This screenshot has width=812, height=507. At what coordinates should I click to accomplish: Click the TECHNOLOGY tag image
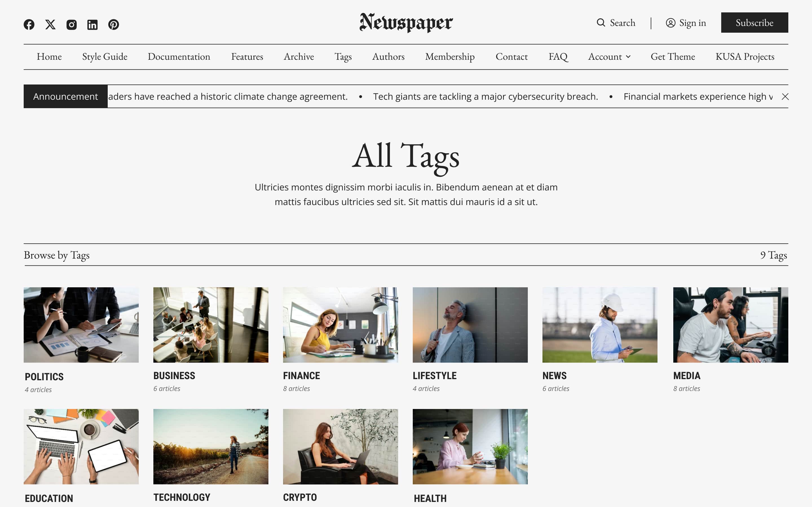point(211,446)
